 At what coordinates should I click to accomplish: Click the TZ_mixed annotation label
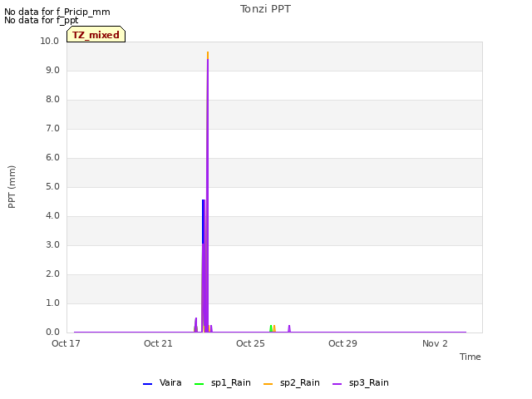click(96, 35)
